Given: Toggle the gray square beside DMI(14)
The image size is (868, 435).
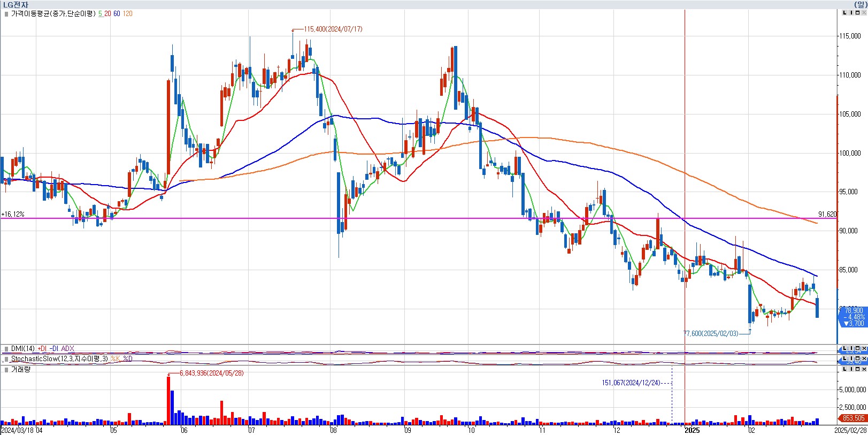Looking at the screenshot, I should coord(6,349).
